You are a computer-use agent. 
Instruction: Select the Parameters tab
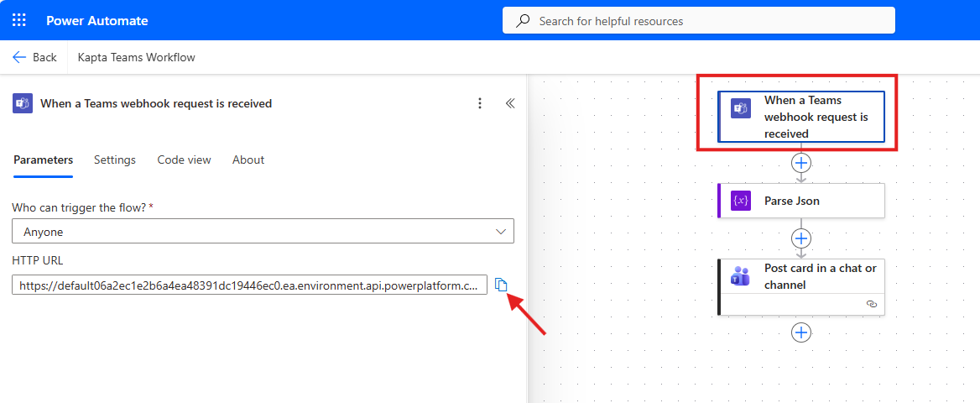click(x=43, y=160)
